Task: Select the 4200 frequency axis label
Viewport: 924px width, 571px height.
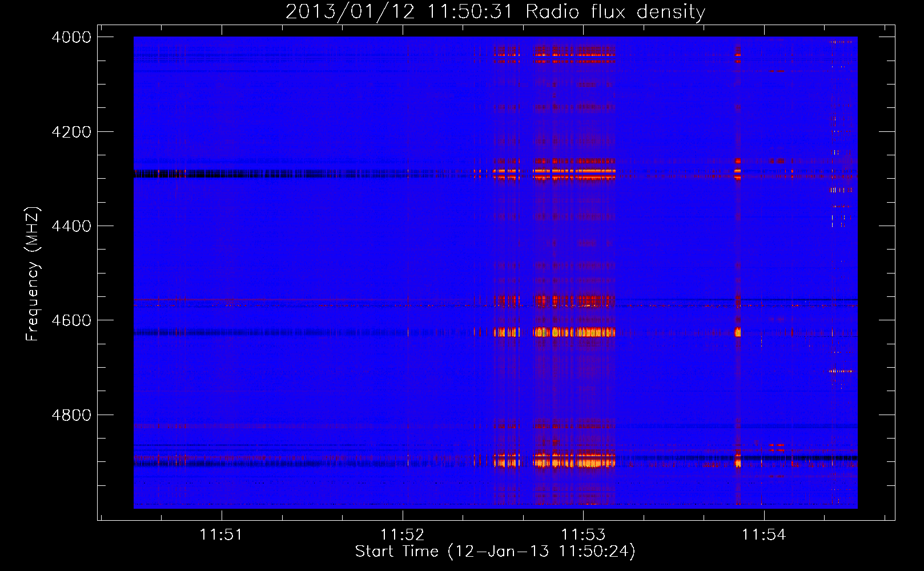Action: [71, 132]
